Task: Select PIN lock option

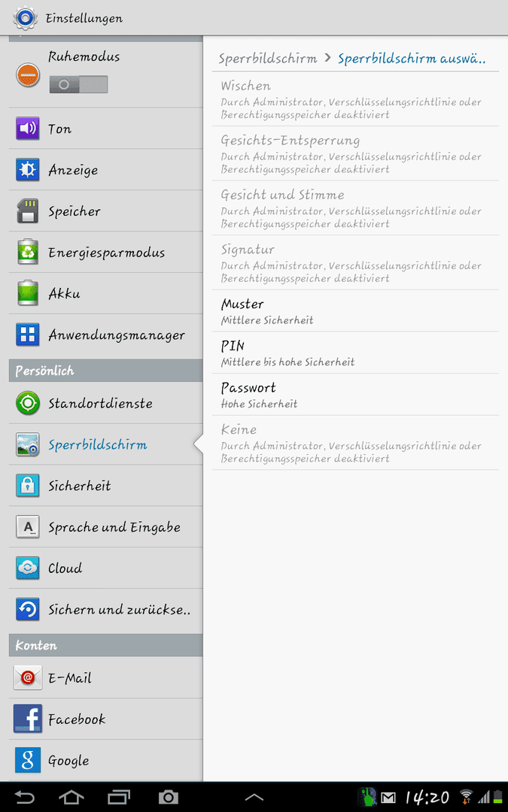Action: (x=355, y=353)
